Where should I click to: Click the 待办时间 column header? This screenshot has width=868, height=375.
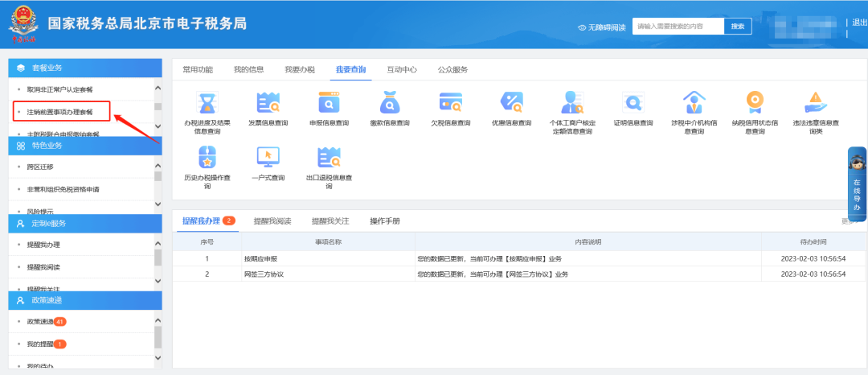tap(813, 242)
